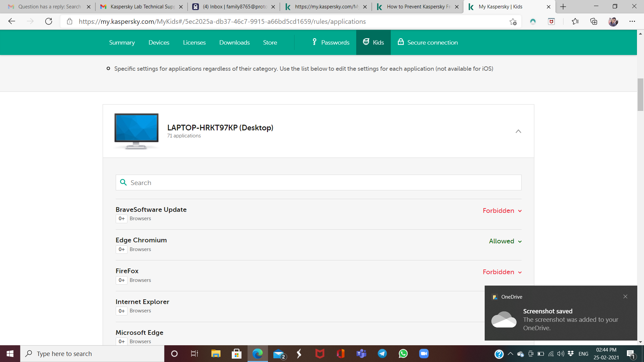This screenshot has width=644, height=362.
Task: Open the Licenses link
Action: 194,43
